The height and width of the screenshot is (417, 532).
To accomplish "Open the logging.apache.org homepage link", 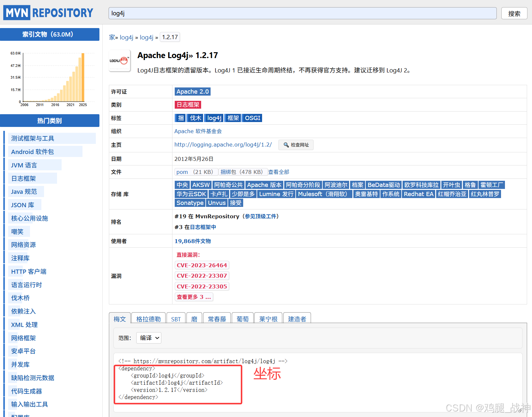I will coord(223,145).
